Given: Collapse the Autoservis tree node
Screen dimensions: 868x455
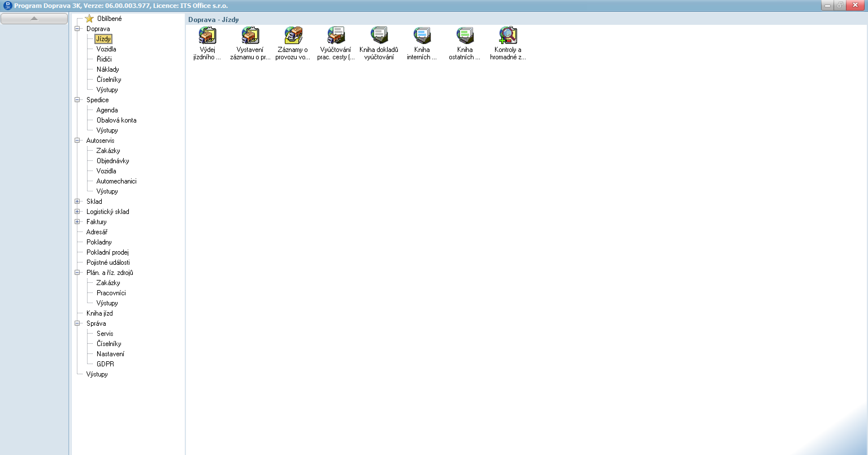Looking at the screenshot, I should point(77,140).
